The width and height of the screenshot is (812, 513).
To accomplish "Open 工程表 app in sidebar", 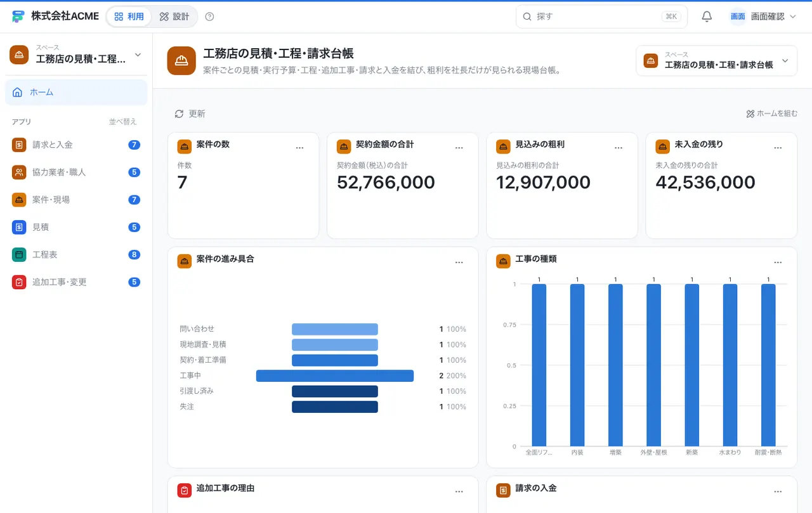I will click(76, 254).
